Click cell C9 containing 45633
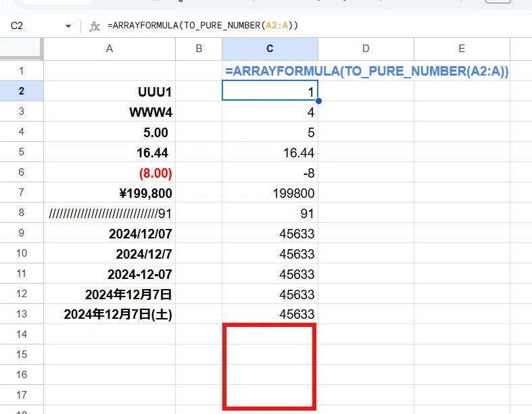 tap(270, 233)
